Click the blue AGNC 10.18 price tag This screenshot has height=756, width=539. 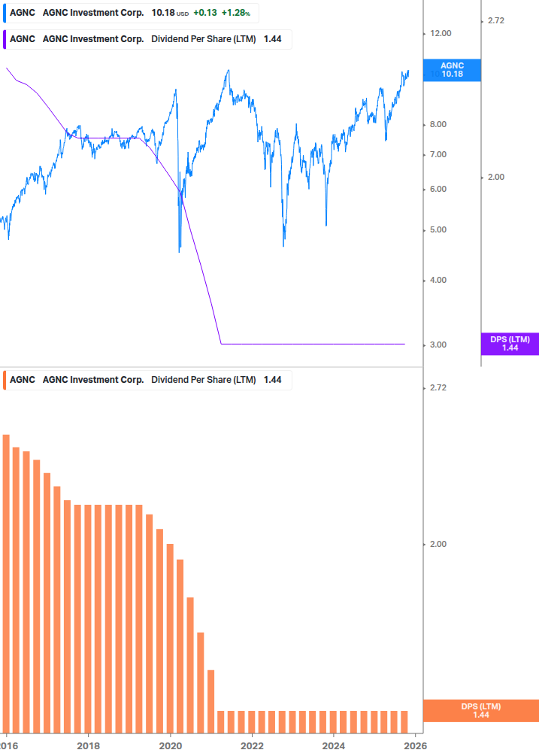(452, 70)
